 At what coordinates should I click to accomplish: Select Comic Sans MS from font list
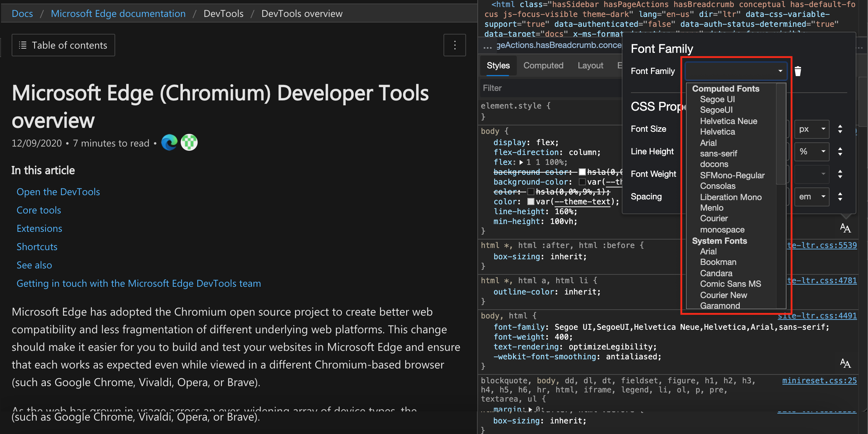coord(730,284)
